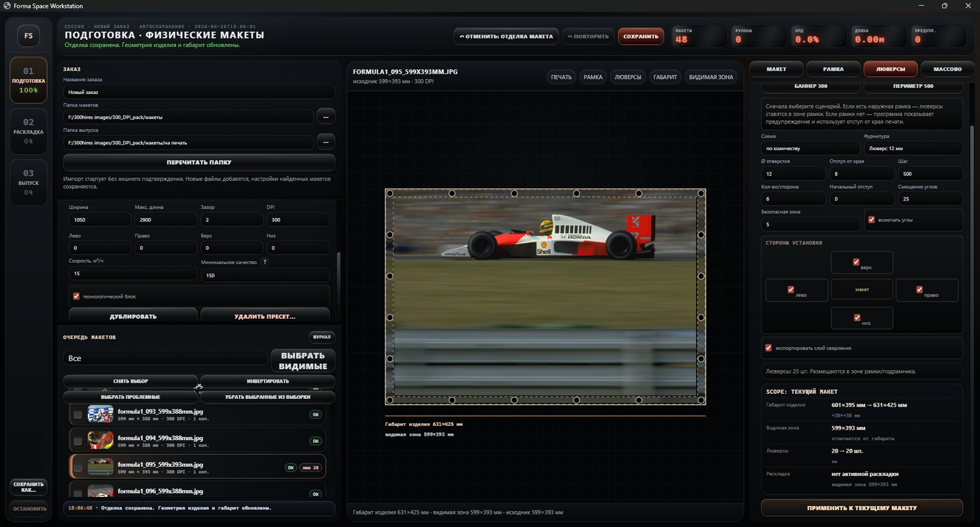Open the queue filter dropdown 'Все'
Image resolution: width=980 pixels, height=527 pixels.
tap(165, 359)
